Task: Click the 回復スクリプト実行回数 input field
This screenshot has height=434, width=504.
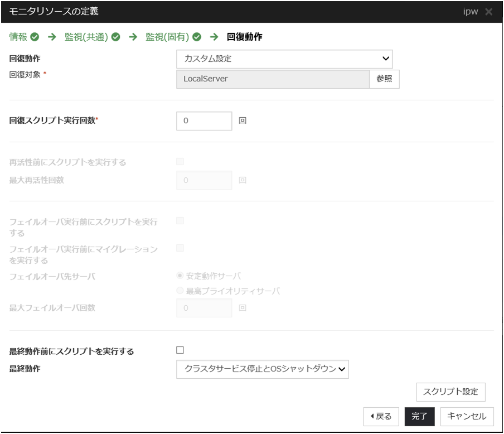Action: [204, 120]
